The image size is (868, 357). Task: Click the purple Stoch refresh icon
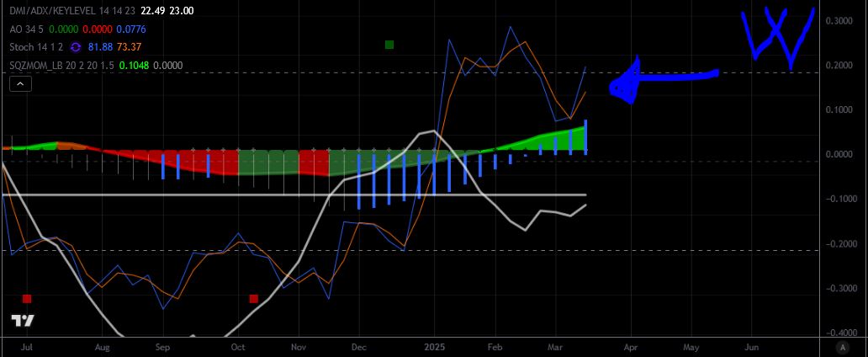[x=76, y=47]
